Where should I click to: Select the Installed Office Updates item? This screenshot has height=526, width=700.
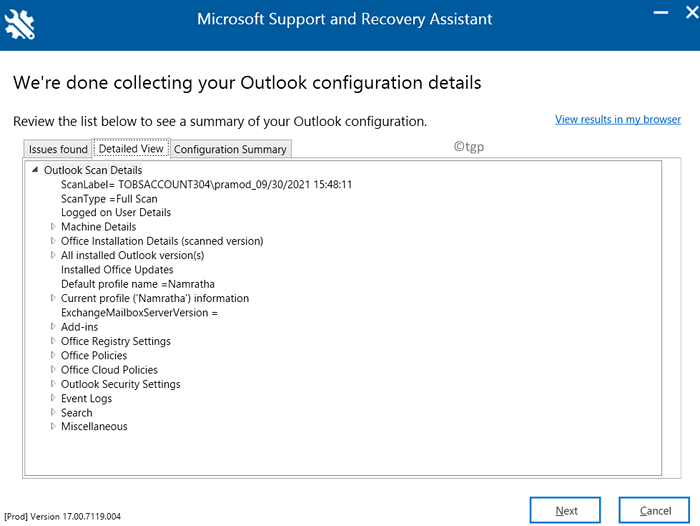click(x=117, y=270)
